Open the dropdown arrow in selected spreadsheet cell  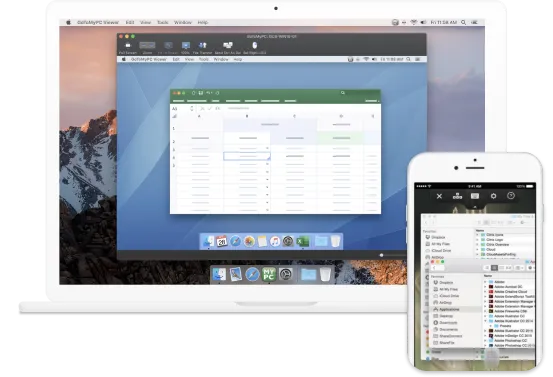pyautogui.click(x=267, y=156)
